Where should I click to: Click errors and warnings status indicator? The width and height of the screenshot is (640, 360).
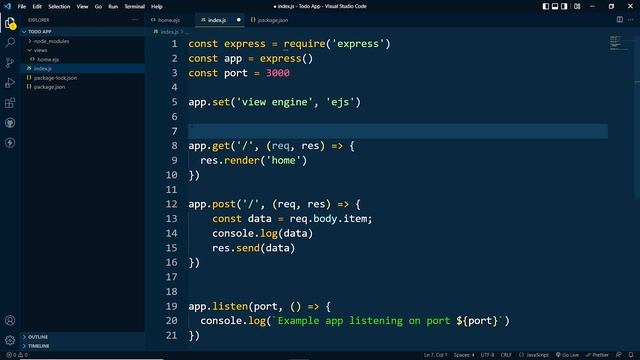click(x=17, y=355)
